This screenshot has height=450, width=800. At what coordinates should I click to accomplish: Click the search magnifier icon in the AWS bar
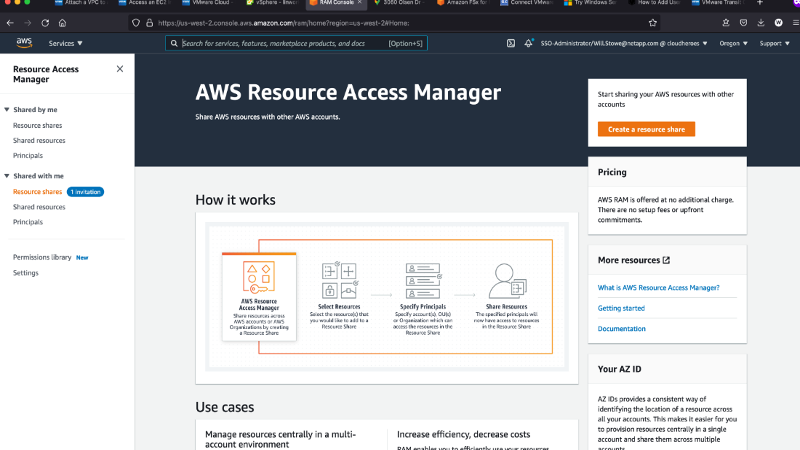pyautogui.click(x=174, y=43)
